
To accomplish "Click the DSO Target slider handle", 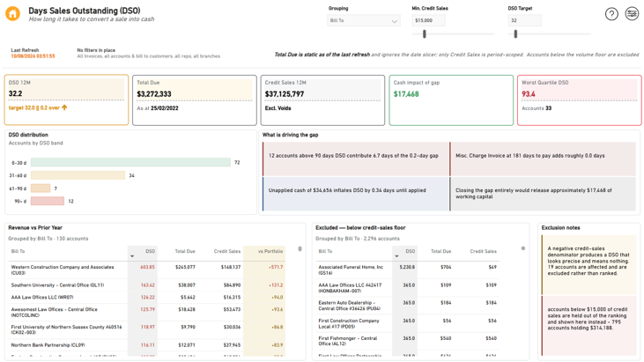I will click(x=515, y=34).
